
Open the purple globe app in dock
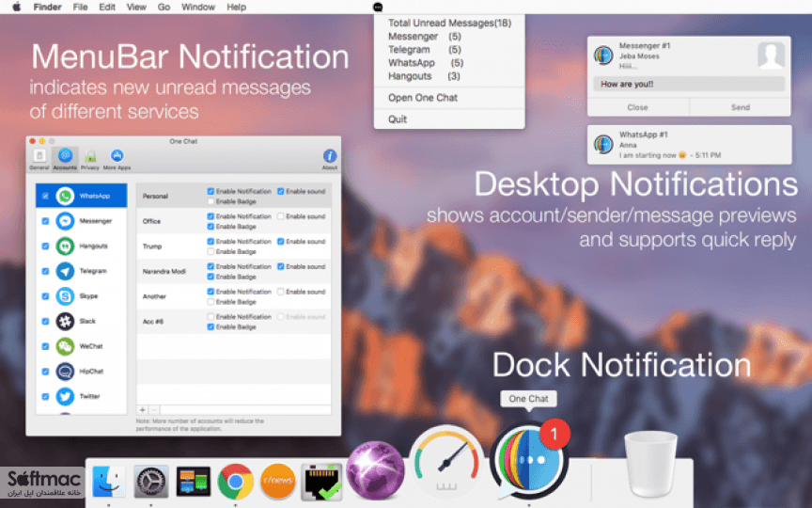pyautogui.click(x=375, y=470)
